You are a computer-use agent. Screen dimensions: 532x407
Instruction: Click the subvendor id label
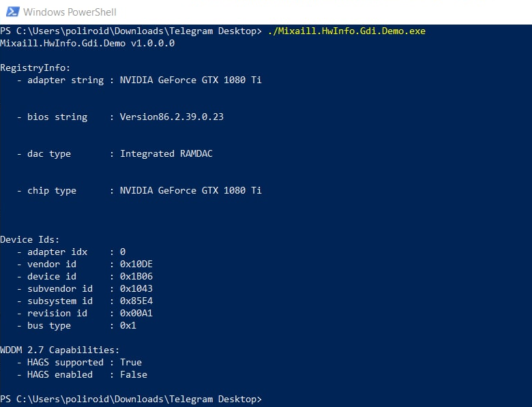click(x=60, y=288)
